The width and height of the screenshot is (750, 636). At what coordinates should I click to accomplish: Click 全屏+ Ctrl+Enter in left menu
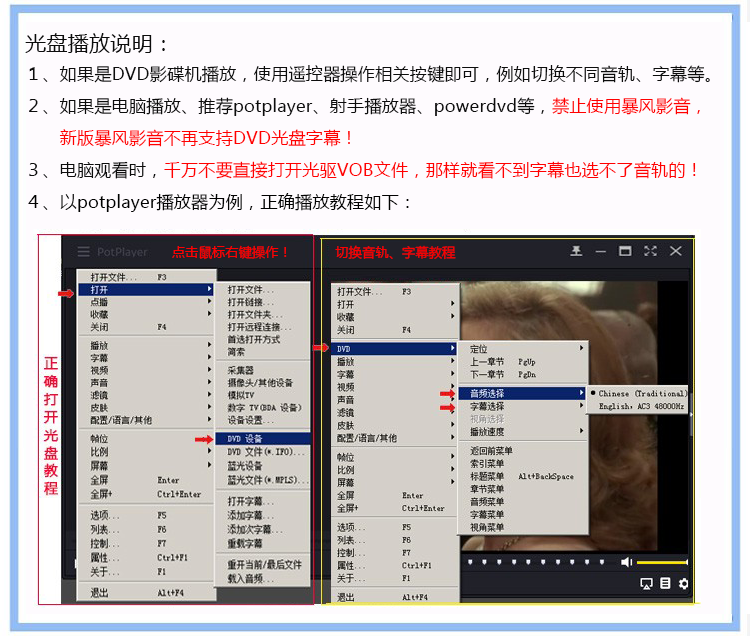[x=146, y=494]
